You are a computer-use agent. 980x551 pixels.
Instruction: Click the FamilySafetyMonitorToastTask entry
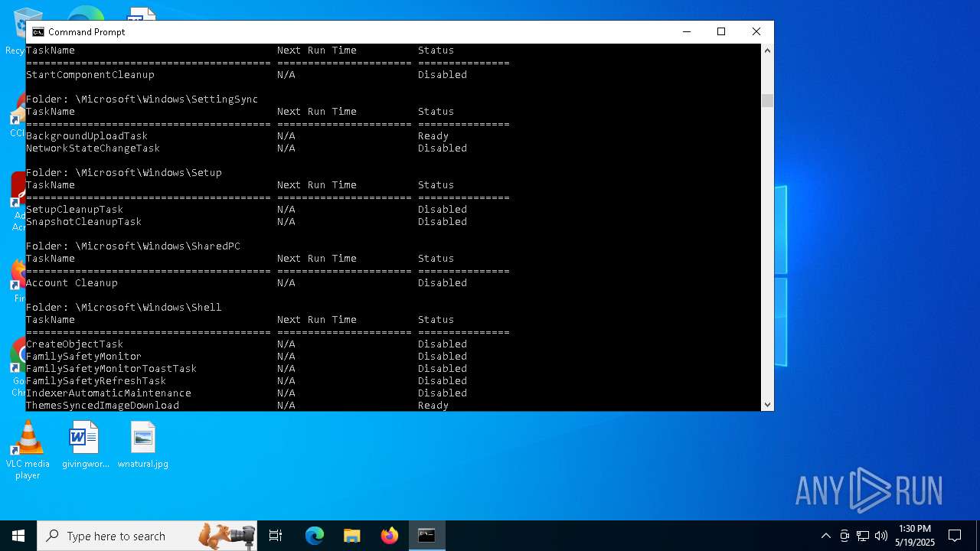tap(112, 369)
